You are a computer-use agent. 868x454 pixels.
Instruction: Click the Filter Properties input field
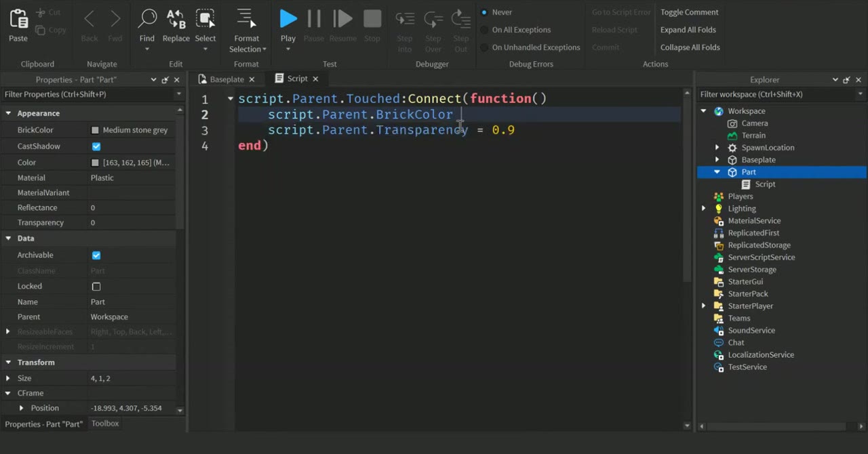tap(88, 94)
